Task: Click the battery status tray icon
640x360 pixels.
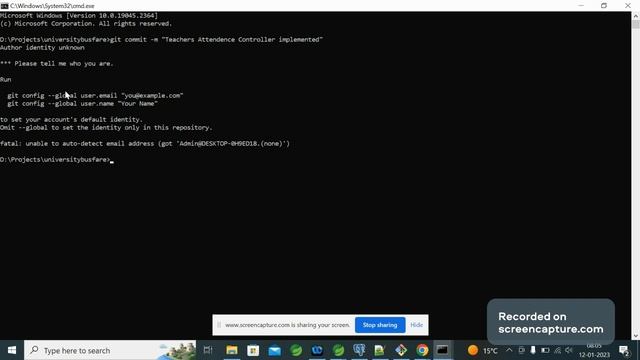Action: (545, 350)
